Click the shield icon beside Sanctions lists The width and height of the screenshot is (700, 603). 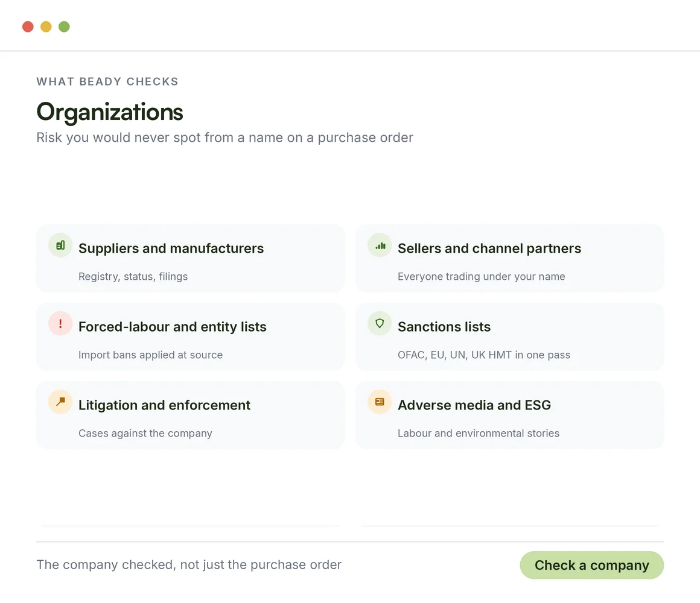point(380,323)
